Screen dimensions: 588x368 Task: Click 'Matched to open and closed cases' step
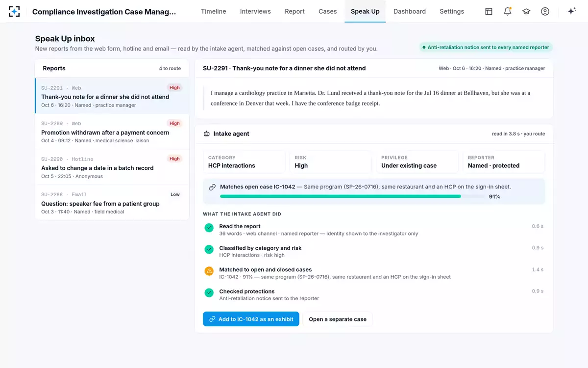point(374,273)
